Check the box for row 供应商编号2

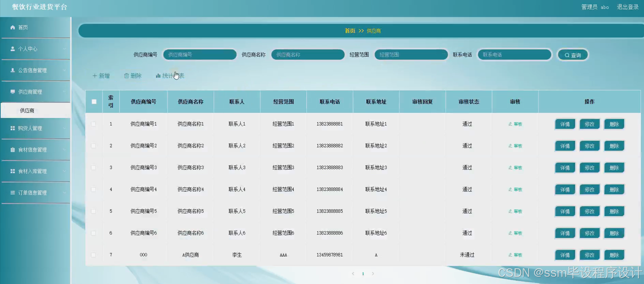pyautogui.click(x=93, y=146)
